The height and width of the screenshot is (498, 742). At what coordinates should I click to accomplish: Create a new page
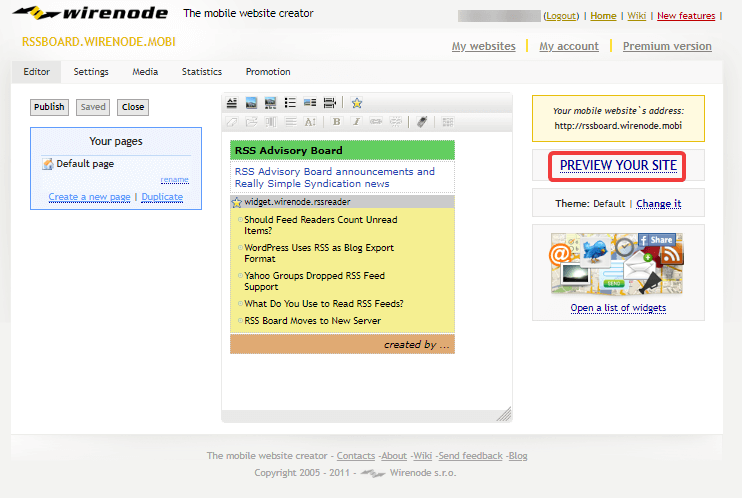pos(89,197)
